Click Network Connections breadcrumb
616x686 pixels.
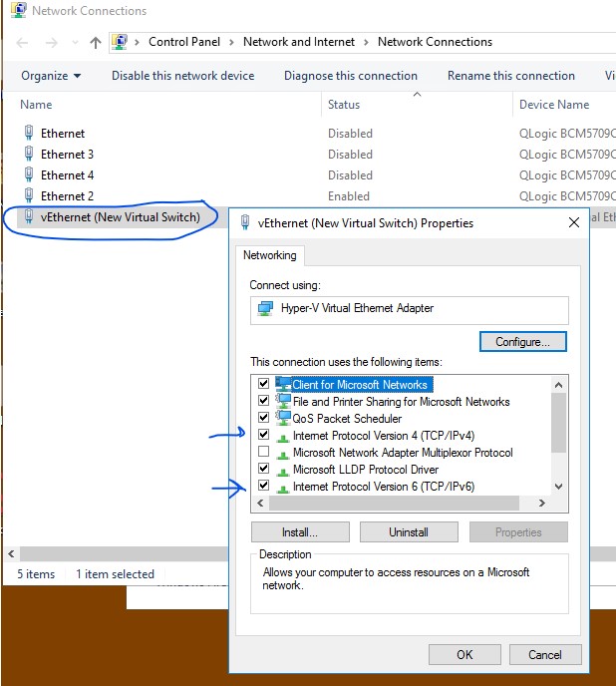(435, 42)
